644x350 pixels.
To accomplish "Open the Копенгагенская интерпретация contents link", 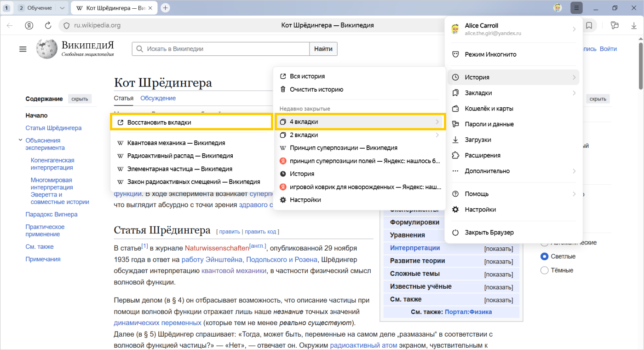I will (52, 164).
